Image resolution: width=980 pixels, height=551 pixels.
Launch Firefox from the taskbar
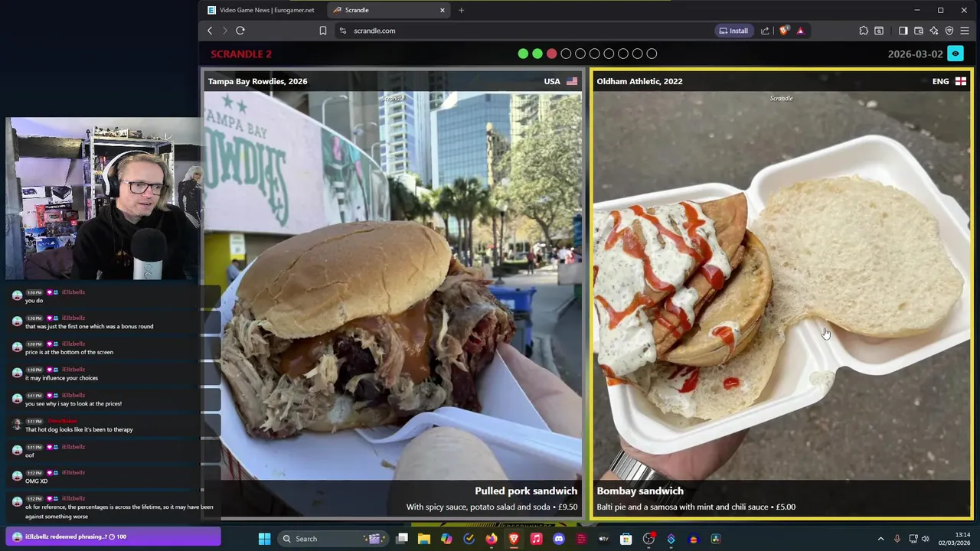coord(492,539)
